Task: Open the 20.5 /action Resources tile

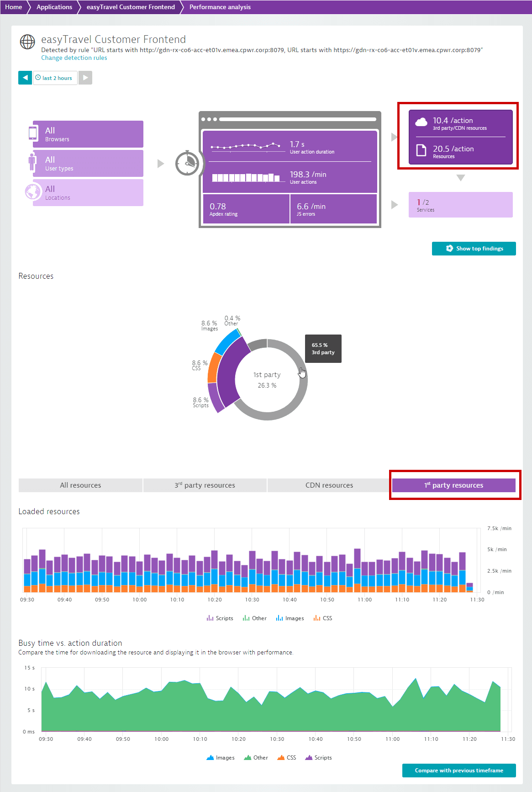Action: 461,151
